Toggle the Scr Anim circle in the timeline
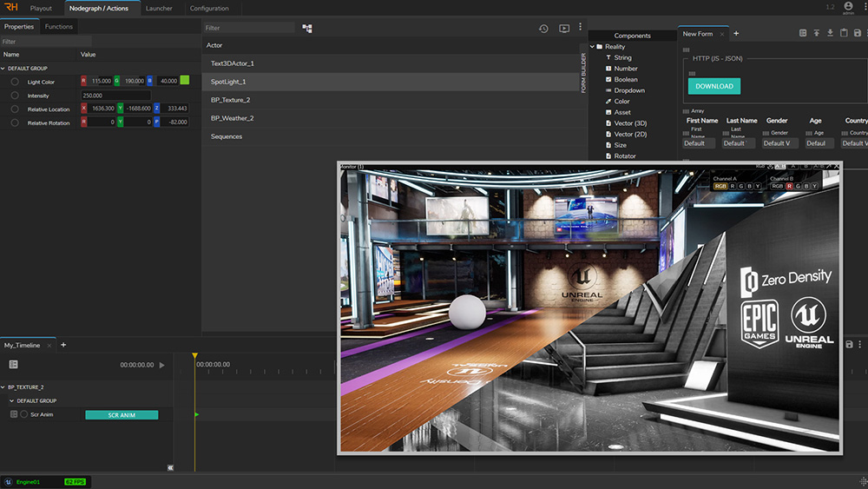 23,415
